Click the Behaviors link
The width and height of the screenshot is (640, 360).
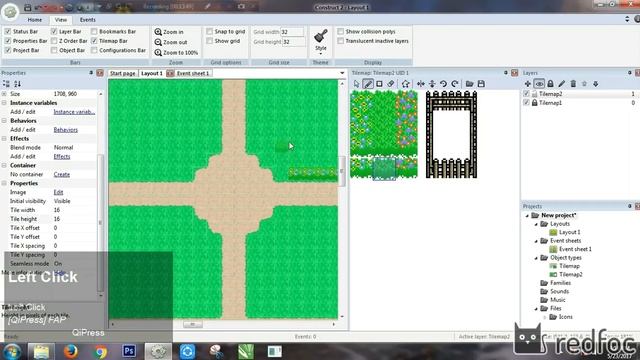[66, 130]
